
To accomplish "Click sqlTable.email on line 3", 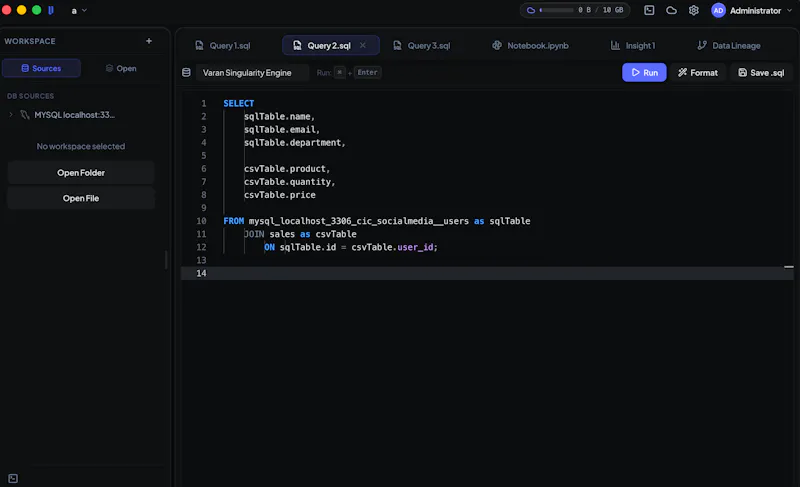I will 280,130.
